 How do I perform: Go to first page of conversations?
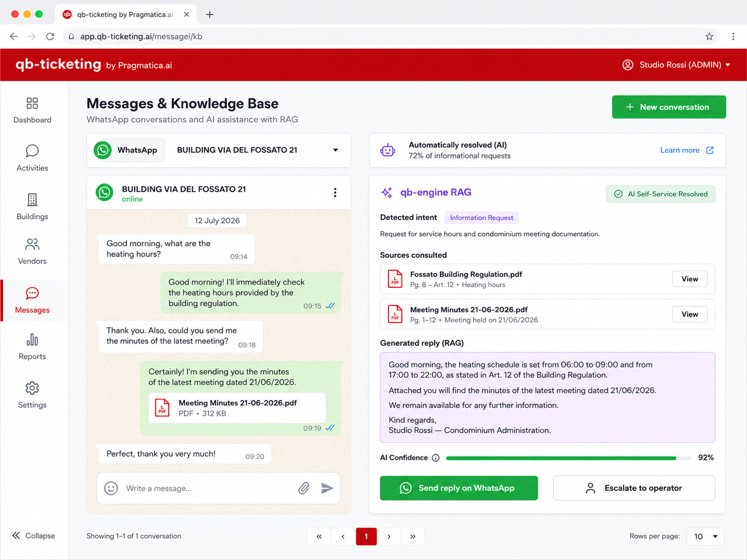pos(319,536)
